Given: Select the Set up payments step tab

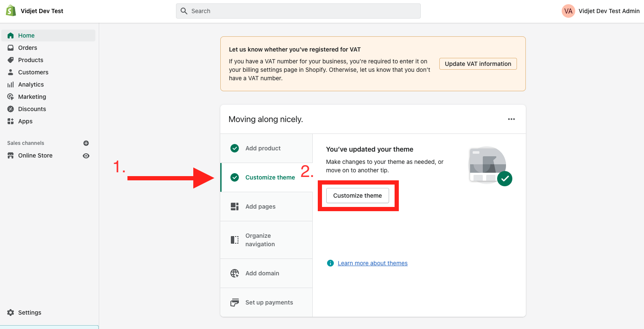Looking at the screenshot, I should pyautogui.click(x=266, y=302).
